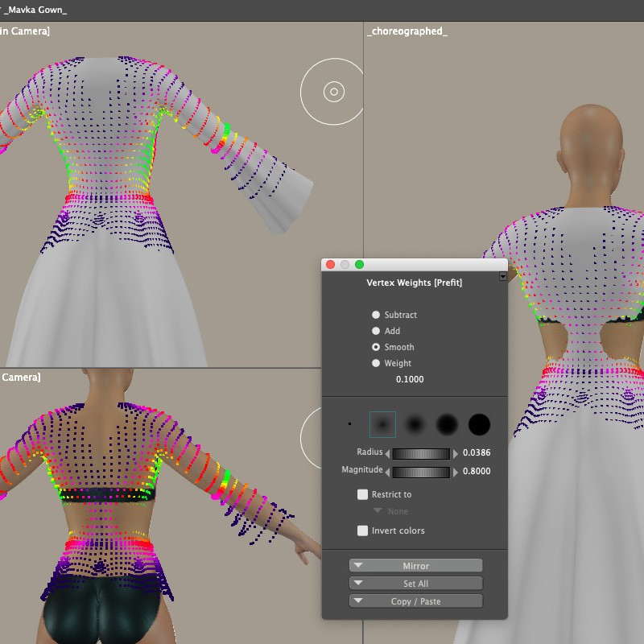Enable the Restrict to checkbox
644x644 pixels.
click(x=363, y=494)
